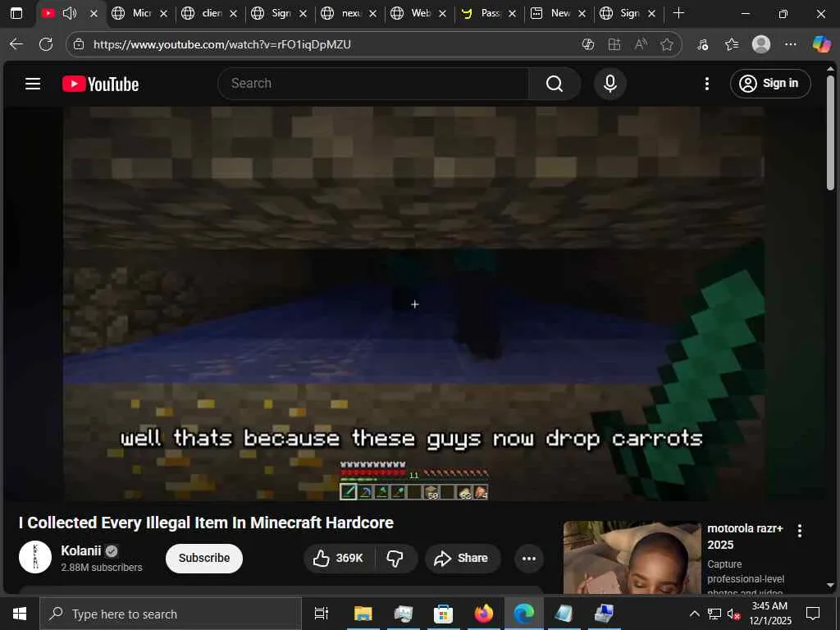Image resolution: width=840 pixels, height=630 pixels.
Task: Open browser profile avatar
Action: click(761, 44)
